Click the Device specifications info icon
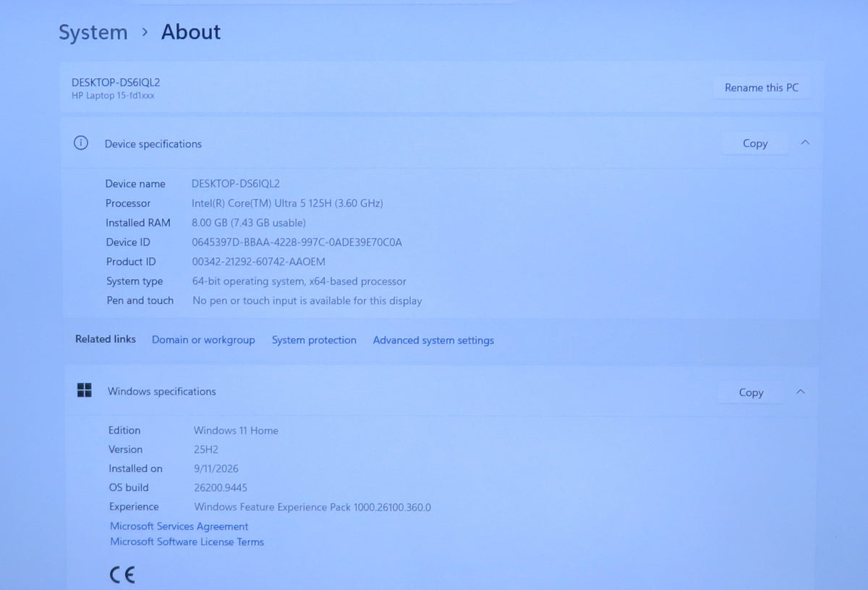 click(x=81, y=143)
